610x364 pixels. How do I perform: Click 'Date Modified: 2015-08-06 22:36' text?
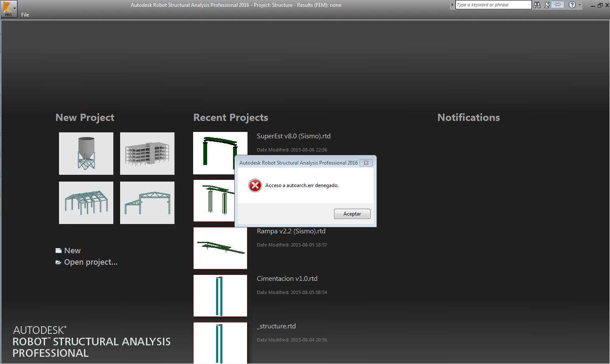pos(292,150)
